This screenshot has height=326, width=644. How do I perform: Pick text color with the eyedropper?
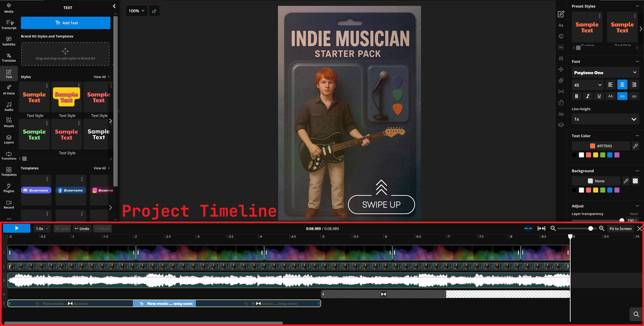pyautogui.click(x=635, y=146)
